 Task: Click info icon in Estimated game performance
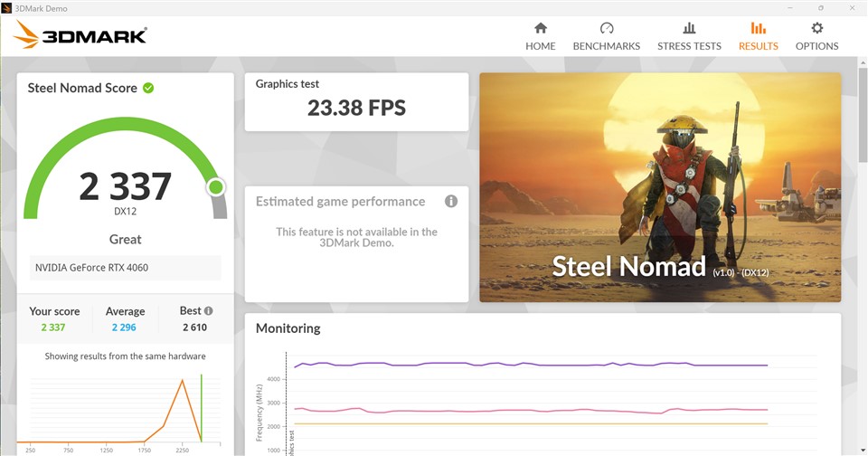pos(450,201)
